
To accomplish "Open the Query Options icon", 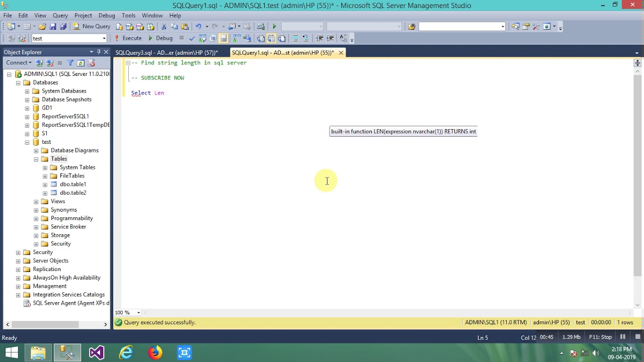I will point(213,38).
